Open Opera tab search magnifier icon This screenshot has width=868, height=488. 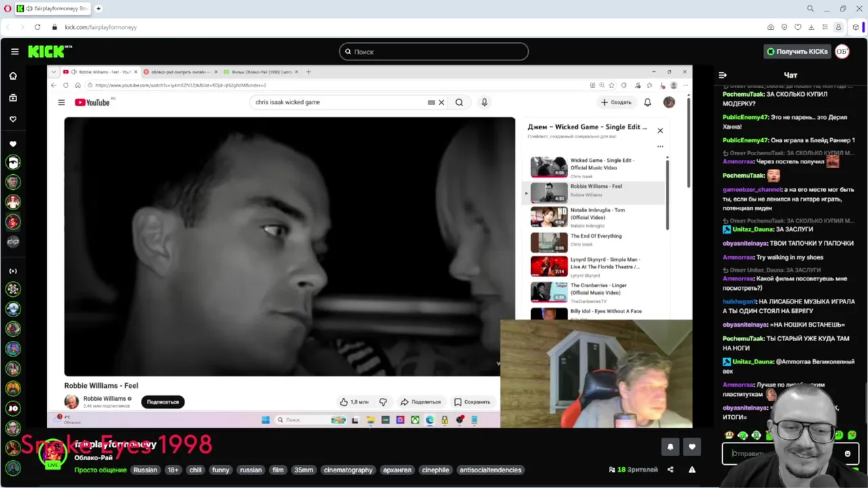pos(810,9)
